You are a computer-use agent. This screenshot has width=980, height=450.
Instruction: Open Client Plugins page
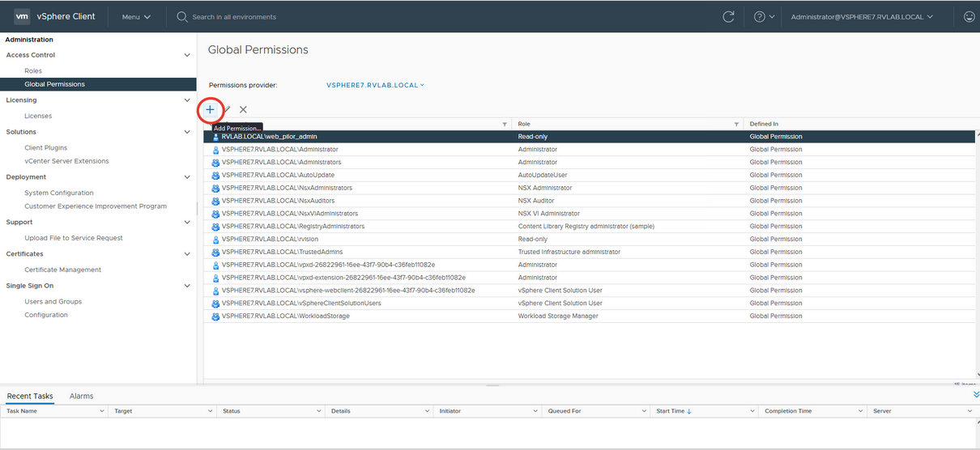46,148
